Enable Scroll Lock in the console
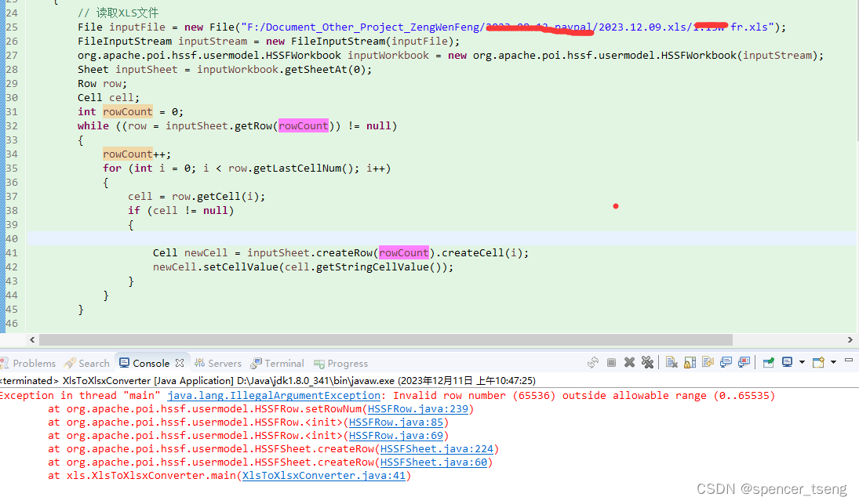This screenshot has height=504, width=859. (689, 362)
